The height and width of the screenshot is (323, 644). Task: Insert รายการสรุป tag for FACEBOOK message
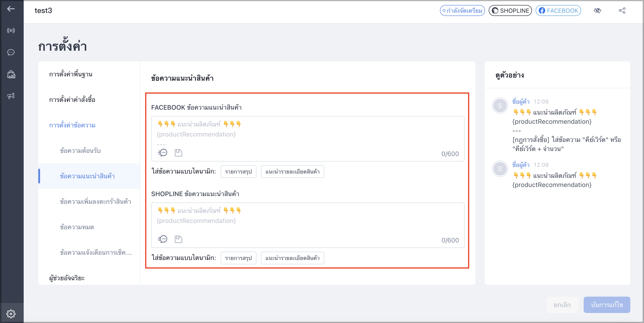click(x=238, y=172)
